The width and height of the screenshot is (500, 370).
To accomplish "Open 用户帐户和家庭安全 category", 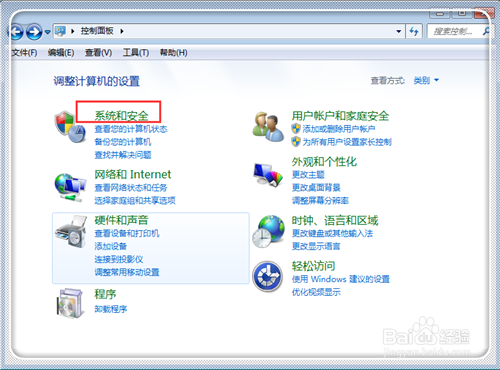I will (x=340, y=116).
